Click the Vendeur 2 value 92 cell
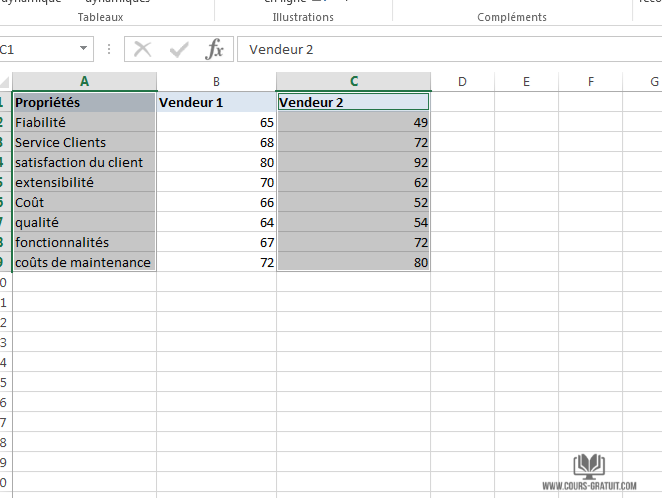Image resolution: width=662 pixels, height=498 pixels. 353,162
